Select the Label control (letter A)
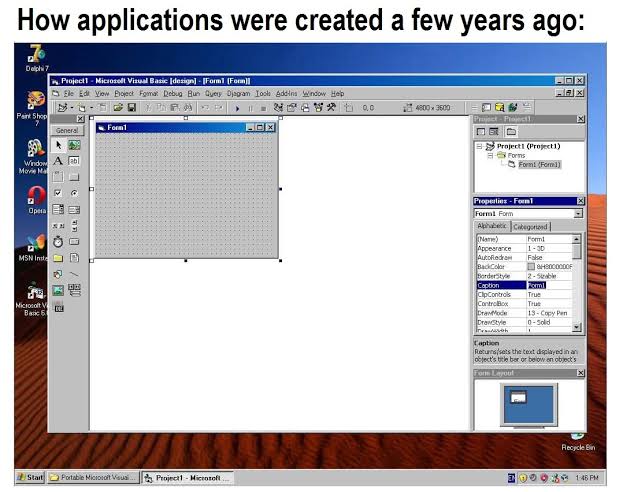 58,161
